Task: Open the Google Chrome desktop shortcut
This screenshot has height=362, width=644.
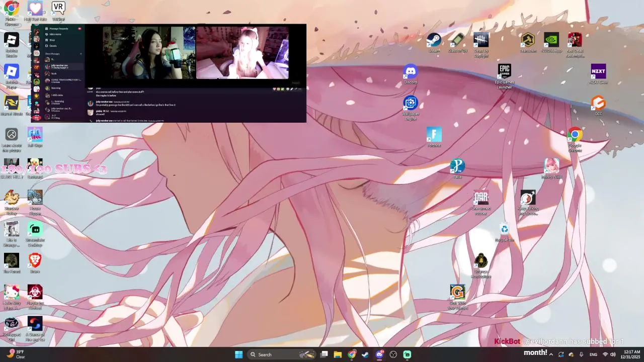Action: tap(575, 140)
